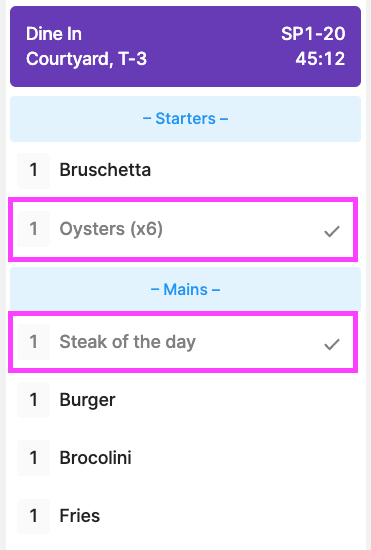
Task: Collapse the Starters section header
Action: click(x=186, y=119)
